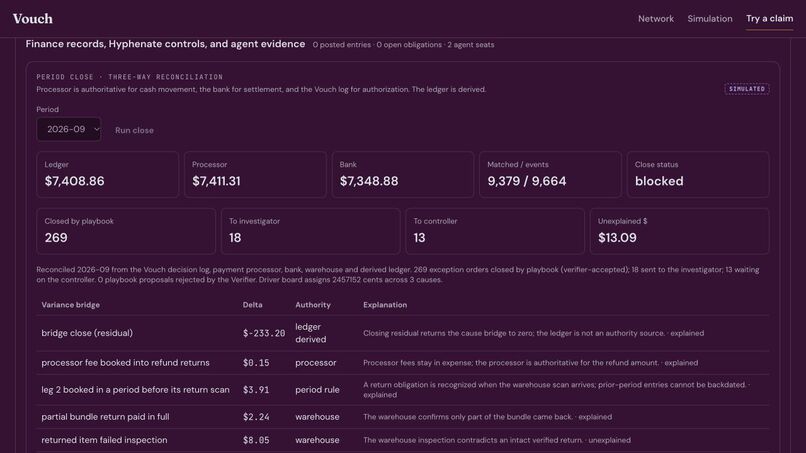Click the Finance records section heading
This screenshot has height=453, width=806.
(x=165, y=44)
